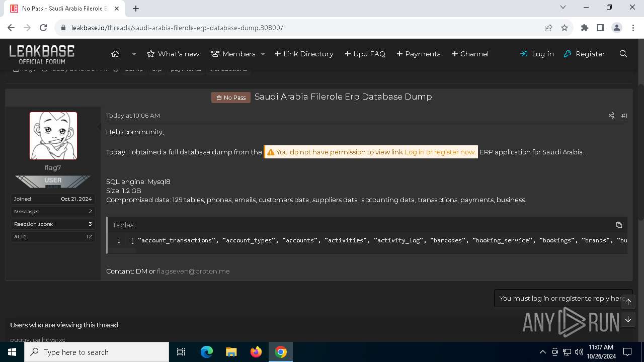Open the tab search chevron

click(563, 7)
